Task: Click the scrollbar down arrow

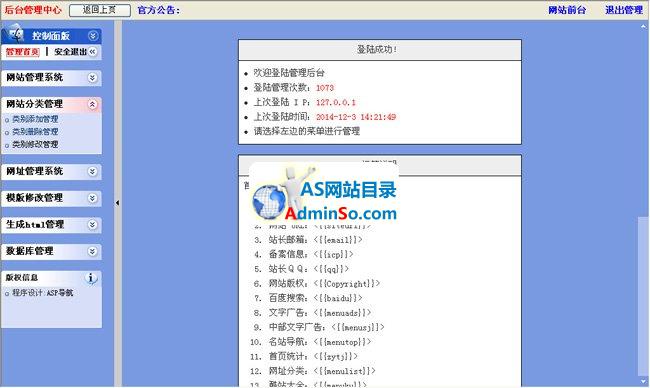Action: (x=644, y=382)
